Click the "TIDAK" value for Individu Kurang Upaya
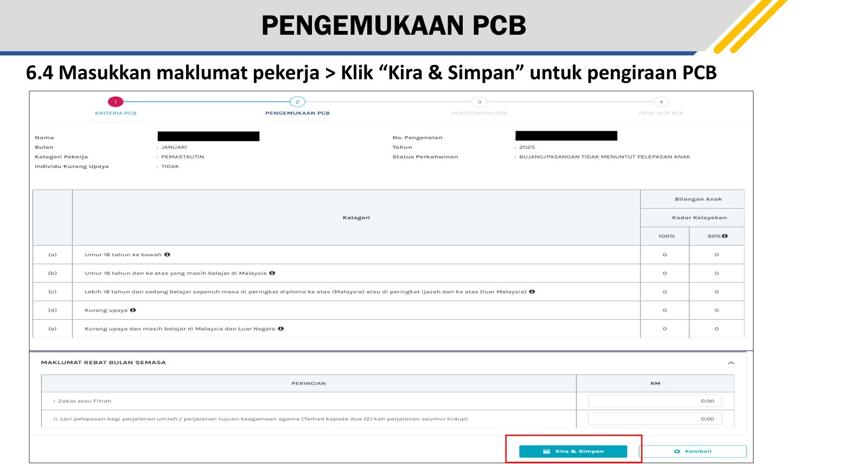Viewport: 868px width, 464px height. (170, 167)
